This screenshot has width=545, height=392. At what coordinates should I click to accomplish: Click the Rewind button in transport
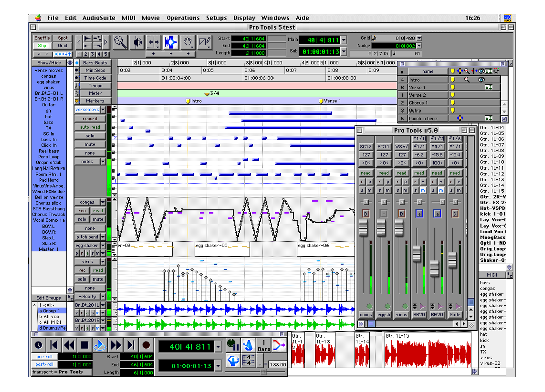pos(69,345)
